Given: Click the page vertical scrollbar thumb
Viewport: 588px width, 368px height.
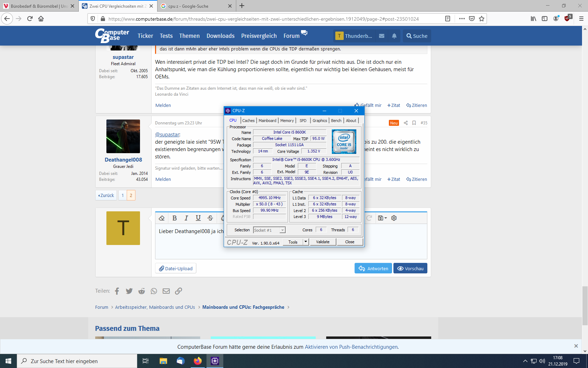Looking at the screenshot, I should [585, 306].
